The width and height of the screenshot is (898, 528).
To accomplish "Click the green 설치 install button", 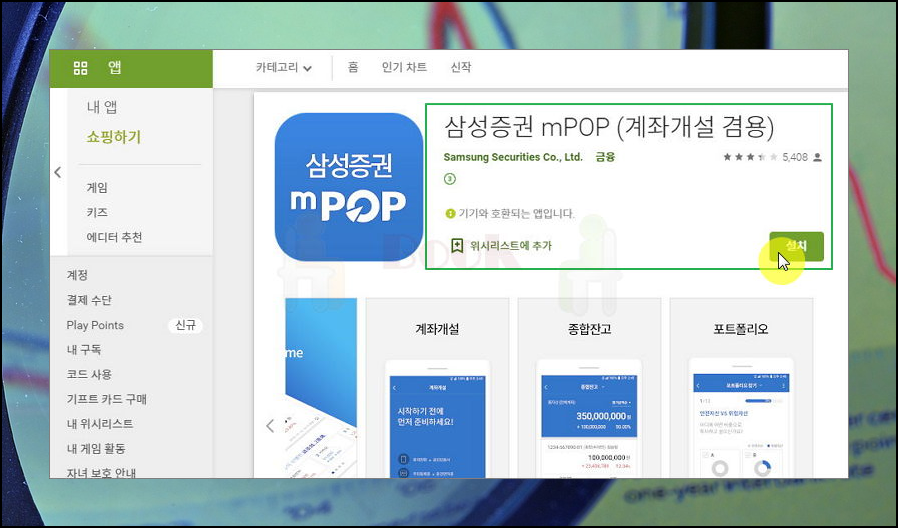I will pos(796,246).
